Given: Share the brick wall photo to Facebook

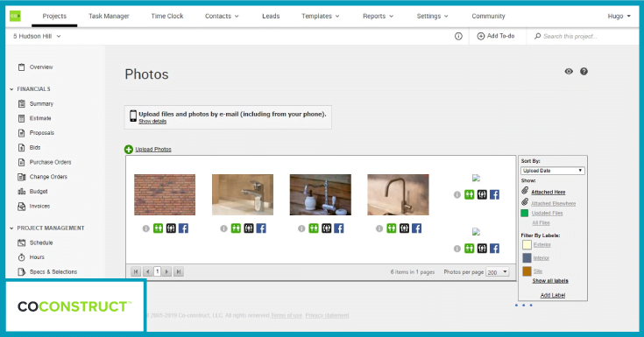Looking at the screenshot, I should click(x=183, y=228).
